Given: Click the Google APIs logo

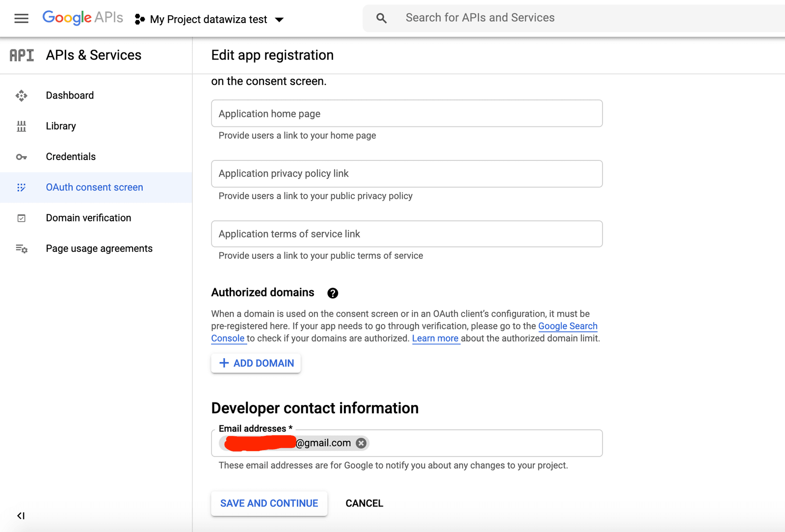Looking at the screenshot, I should pos(82,18).
